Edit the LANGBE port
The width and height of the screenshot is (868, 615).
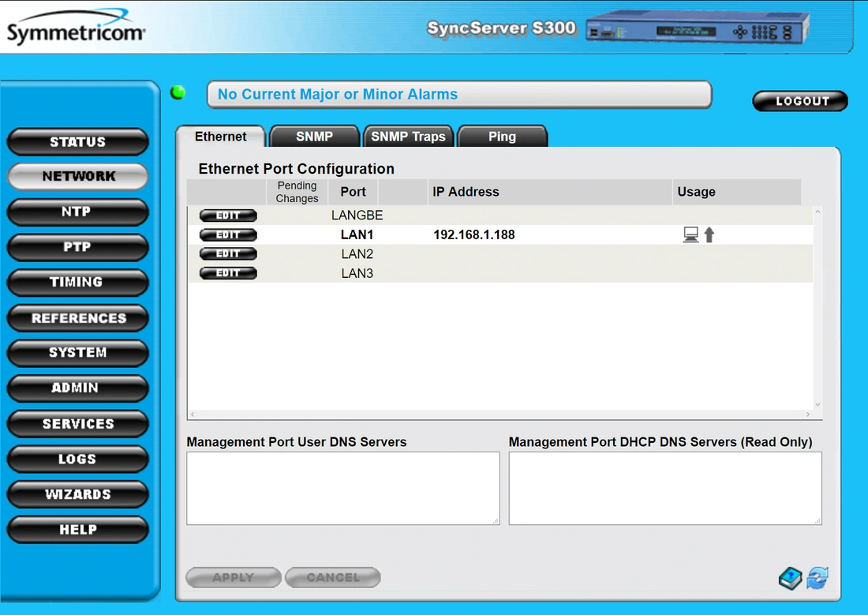228,216
